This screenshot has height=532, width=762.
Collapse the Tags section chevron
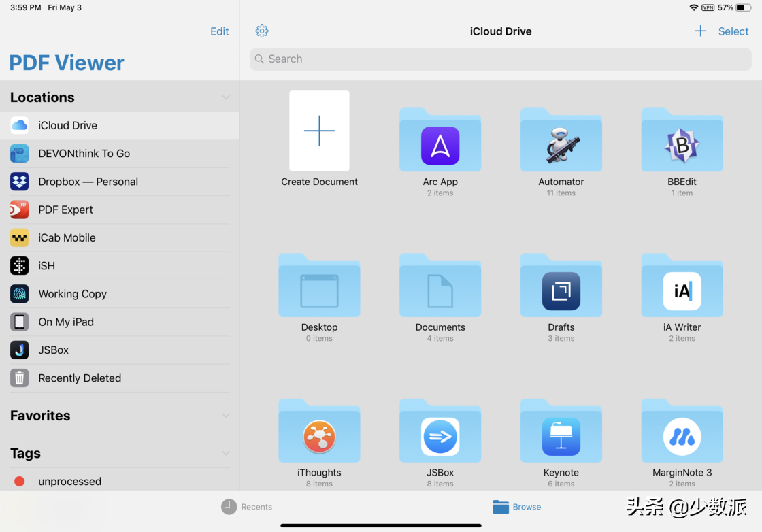pos(225,453)
